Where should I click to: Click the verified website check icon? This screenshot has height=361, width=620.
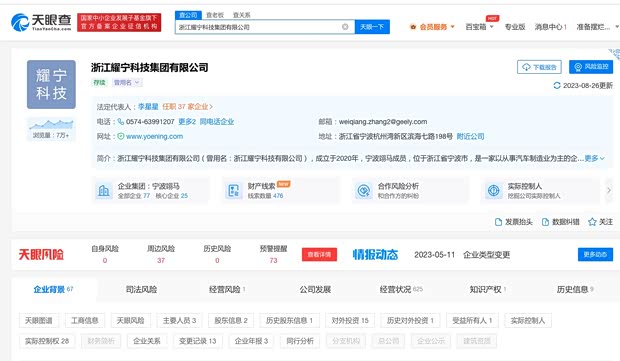(121, 136)
